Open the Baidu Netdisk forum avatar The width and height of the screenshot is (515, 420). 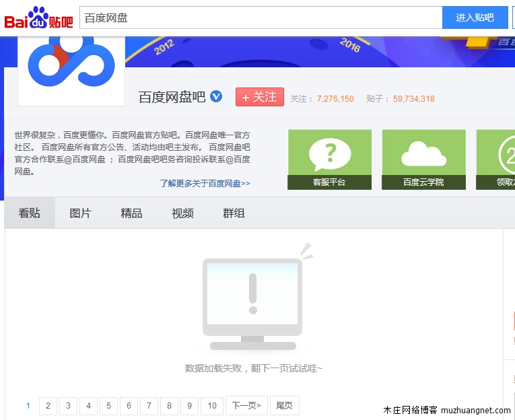click(71, 70)
